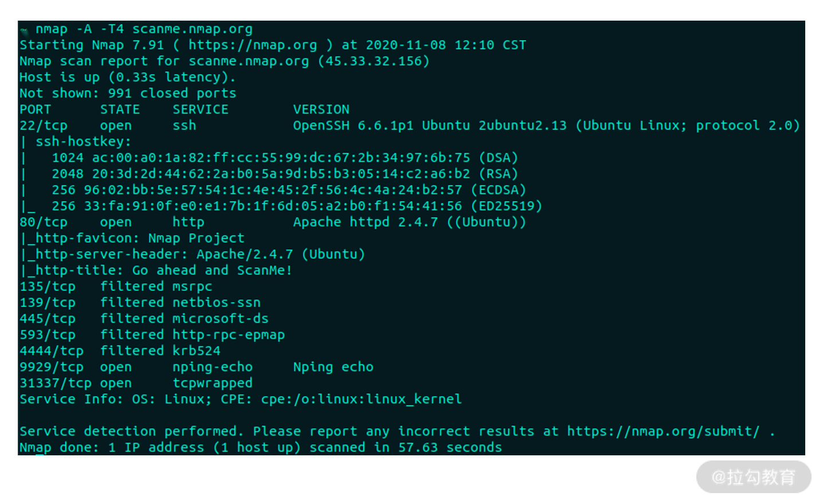Screen dimensions: 823x504
Task: Click the 9929/tcp nping-echo entry
Action: pos(197,367)
